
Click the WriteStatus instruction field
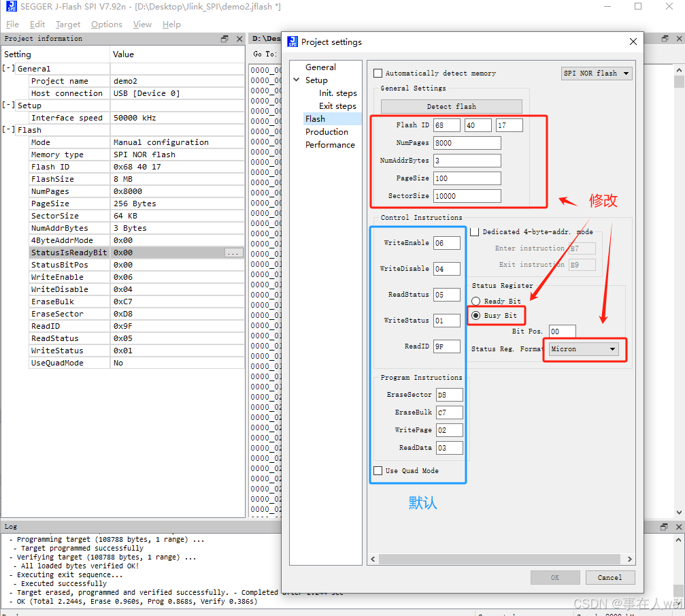(446, 321)
